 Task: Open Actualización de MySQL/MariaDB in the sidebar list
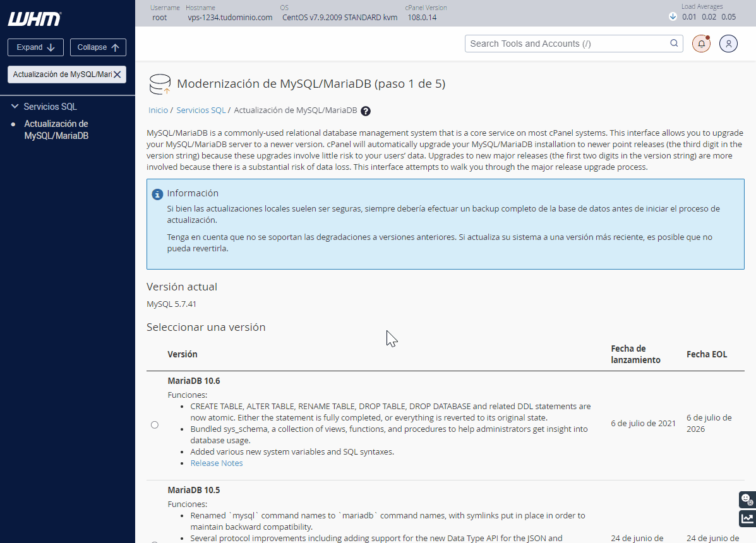[56, 129]
